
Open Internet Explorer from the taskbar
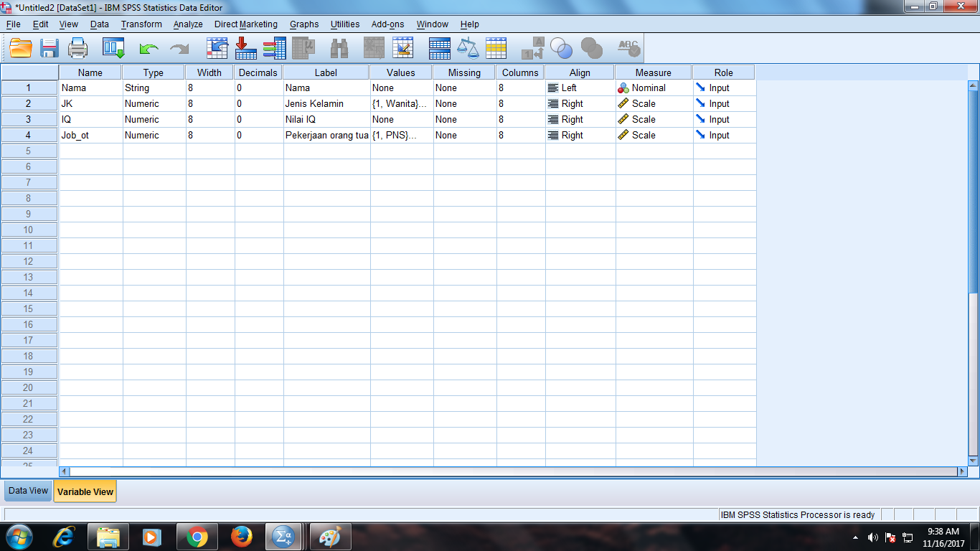[x=64, y=537]
